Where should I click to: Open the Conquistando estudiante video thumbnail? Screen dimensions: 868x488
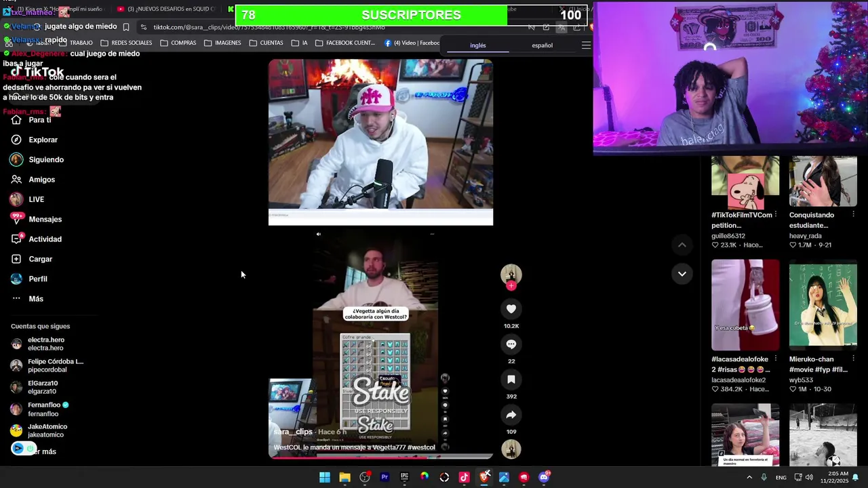point(823,181)
